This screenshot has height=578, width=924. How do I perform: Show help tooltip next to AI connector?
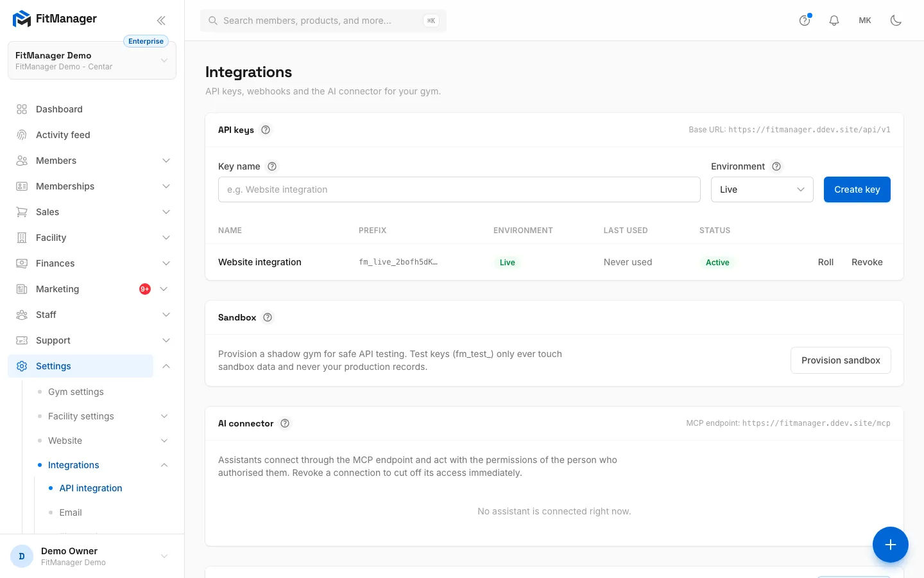coord(285,423)
